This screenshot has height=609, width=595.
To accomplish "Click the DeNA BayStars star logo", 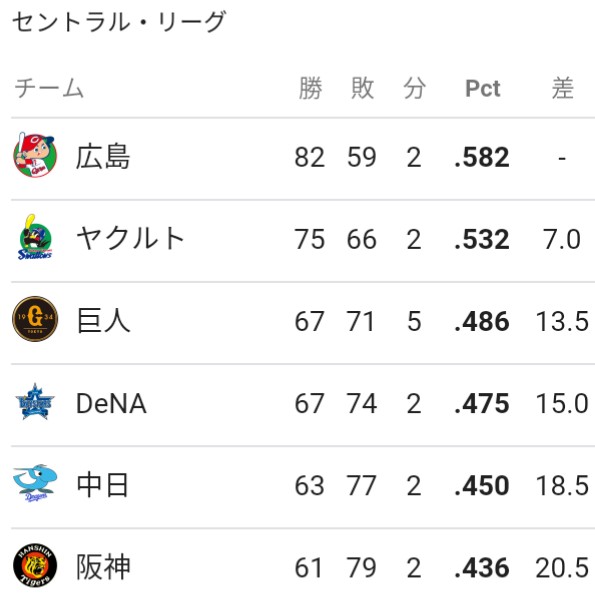I will pos(35,401).
